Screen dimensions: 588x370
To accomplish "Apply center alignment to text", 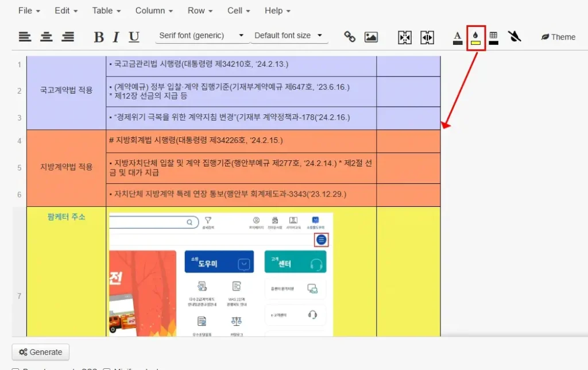I will (x=47, y=37).
